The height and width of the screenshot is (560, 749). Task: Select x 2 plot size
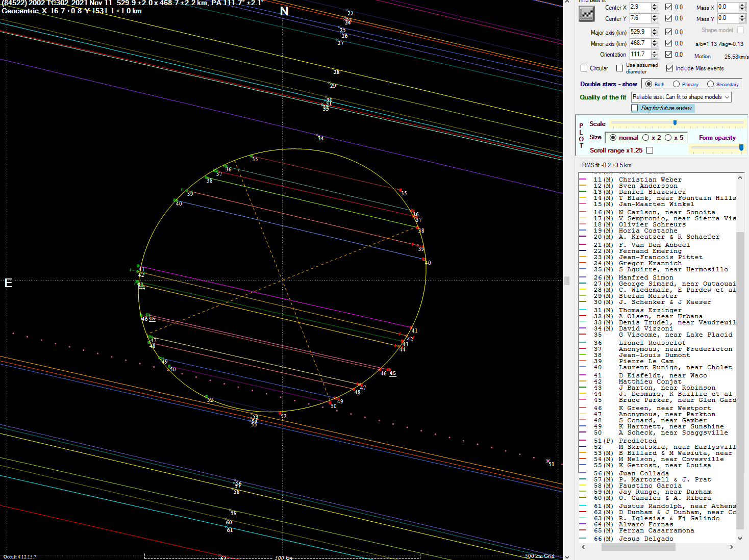coord(646,138)
